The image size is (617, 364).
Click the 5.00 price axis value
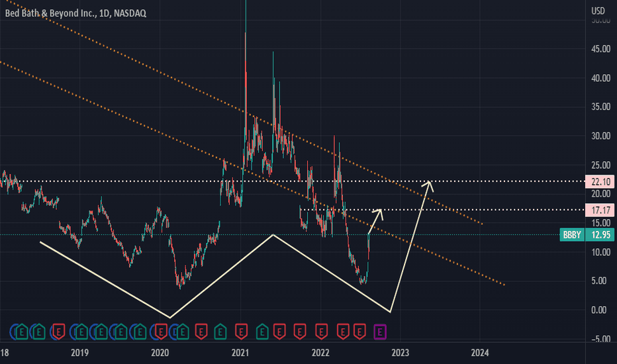point(599,281)
